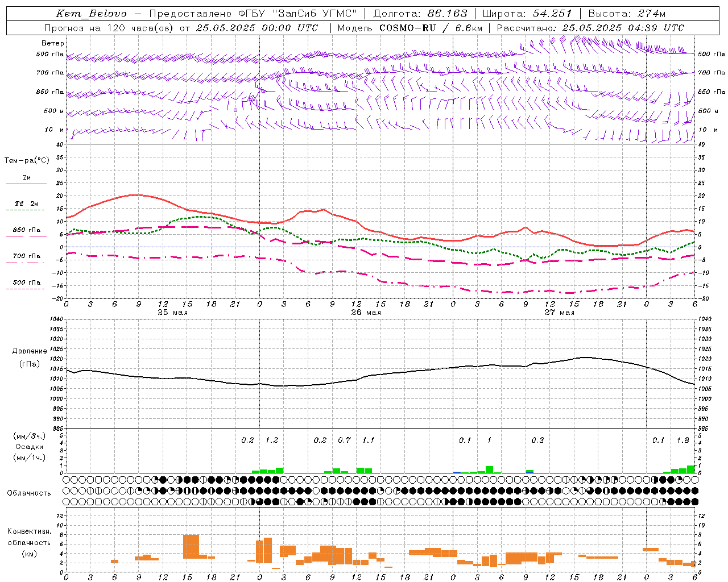Select the 'Модель COSMO-RU / 6.6км' text
This screenshot has width=728, height=582.
(x=410, y=28)
